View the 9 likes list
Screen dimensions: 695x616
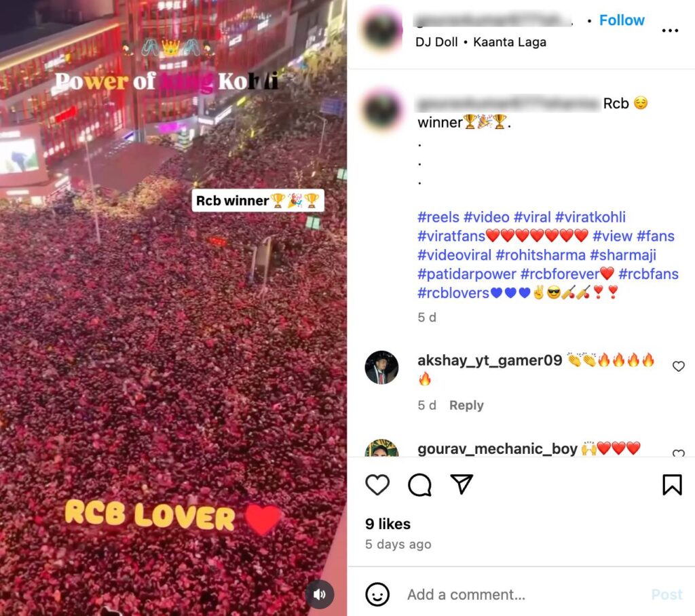[x=388, y=524]
